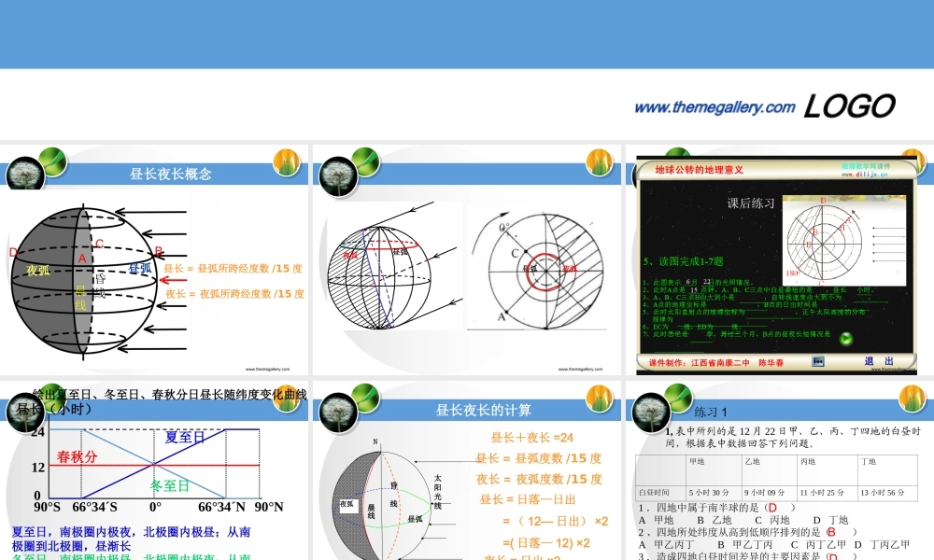Toggle answer D on question 1

click(x=772, y=506)
